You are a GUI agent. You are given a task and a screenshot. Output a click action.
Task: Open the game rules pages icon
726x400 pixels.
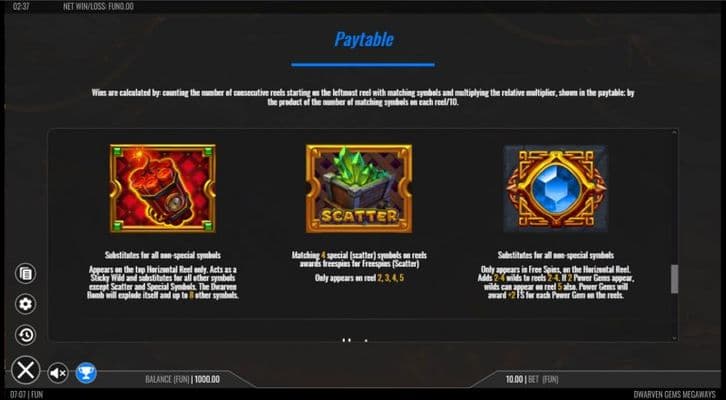25,273
